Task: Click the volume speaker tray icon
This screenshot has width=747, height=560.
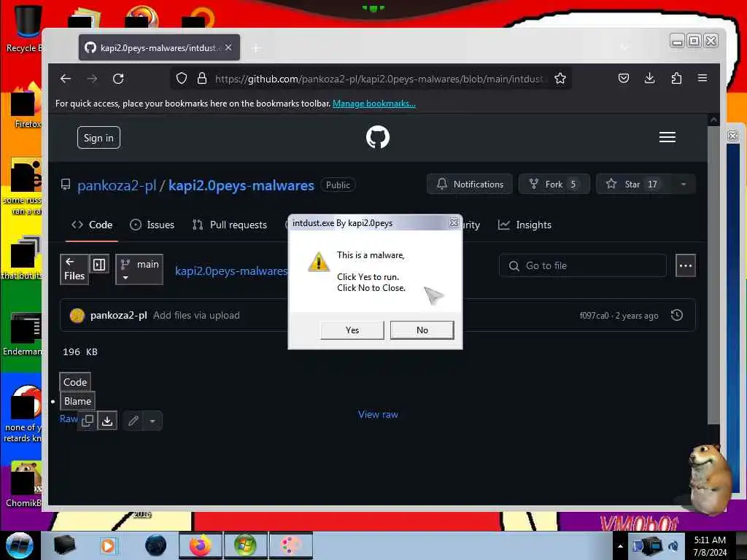Action: coord(673,546)
